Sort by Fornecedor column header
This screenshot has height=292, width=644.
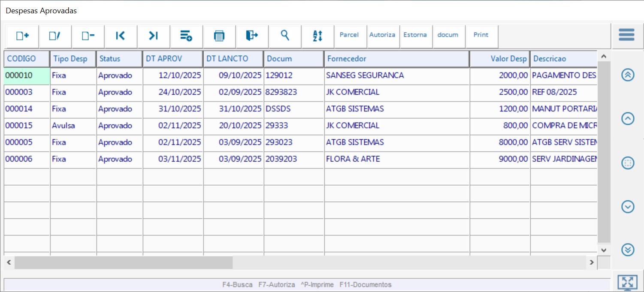396,59
